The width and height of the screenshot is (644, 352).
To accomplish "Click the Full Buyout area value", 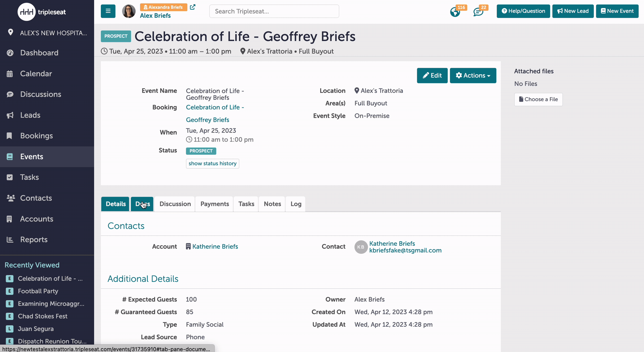I will pyautogui.click(x=371, y=103).
